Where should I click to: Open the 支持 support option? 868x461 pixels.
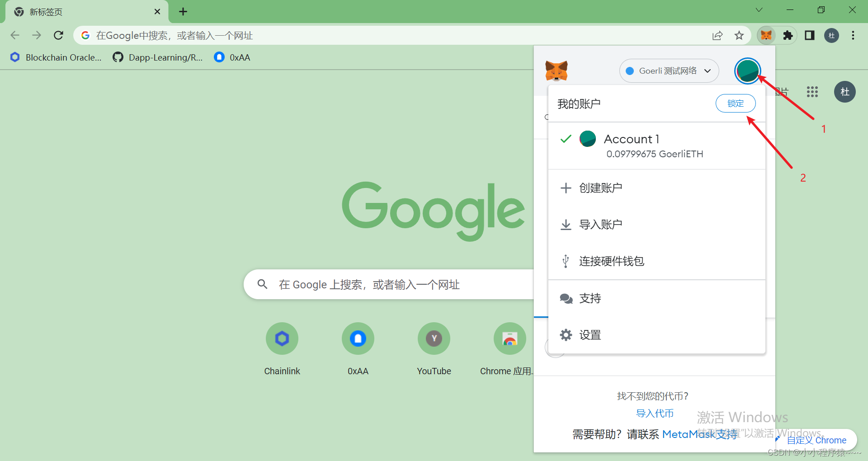[590, 298]
